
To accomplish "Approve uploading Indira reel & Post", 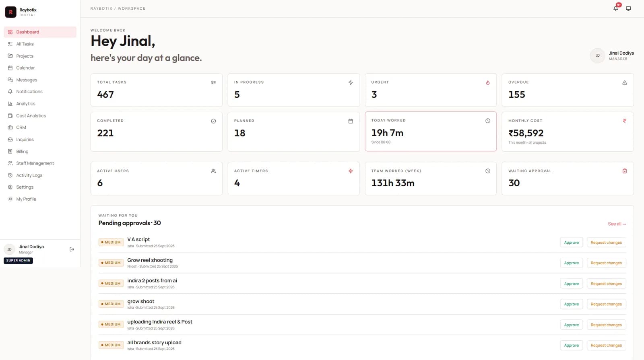I will (x=571, y=325).
